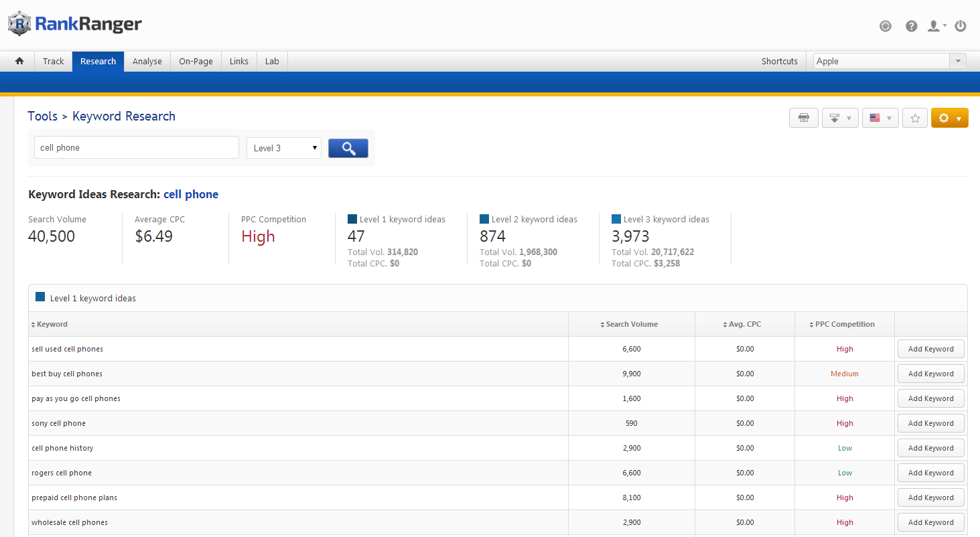Expand the export download dropdown button

click(x=840, y=118)
